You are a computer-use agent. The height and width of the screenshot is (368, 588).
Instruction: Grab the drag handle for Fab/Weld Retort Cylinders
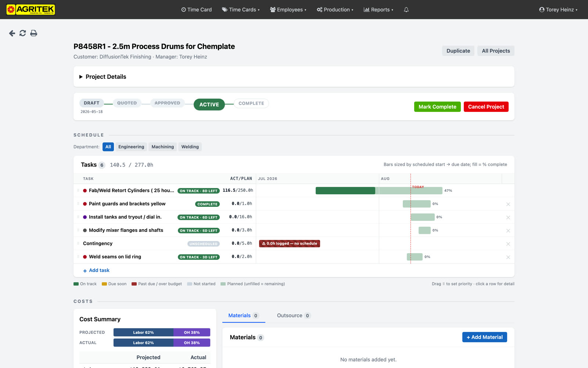78,190
